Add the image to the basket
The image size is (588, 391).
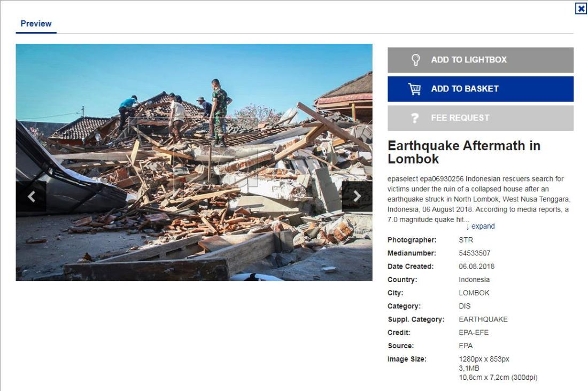pos(481,89)
